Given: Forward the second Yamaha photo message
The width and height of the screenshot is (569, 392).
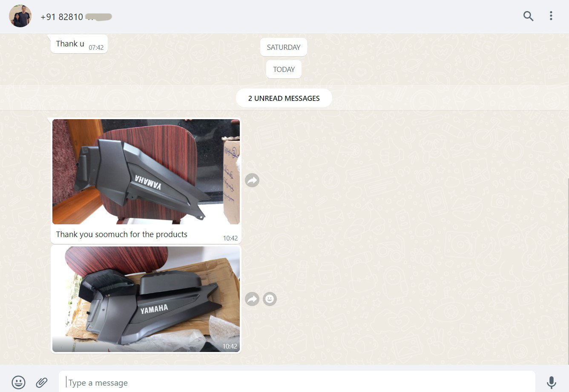Looking at the screenshot, I should (252, 299).
